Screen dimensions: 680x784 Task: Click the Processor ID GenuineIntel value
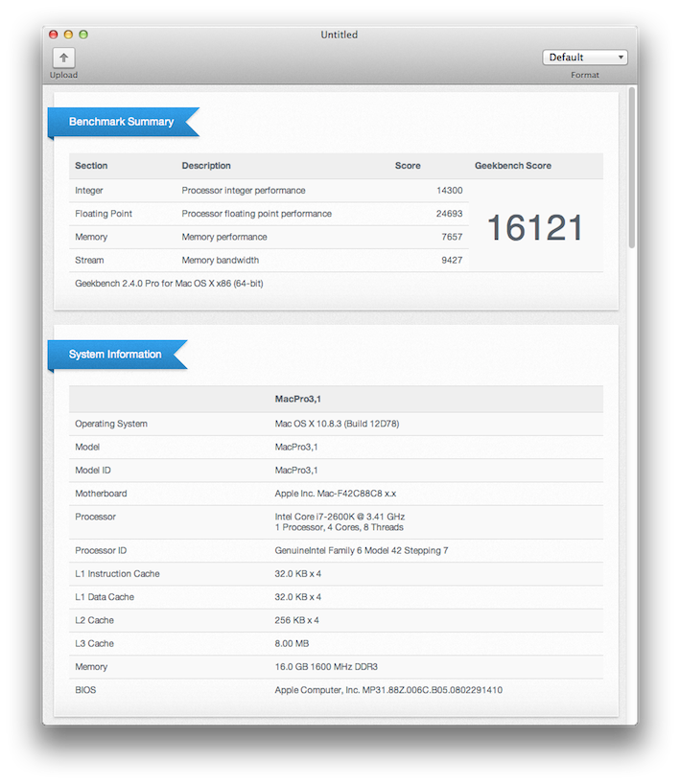point(362,550)
